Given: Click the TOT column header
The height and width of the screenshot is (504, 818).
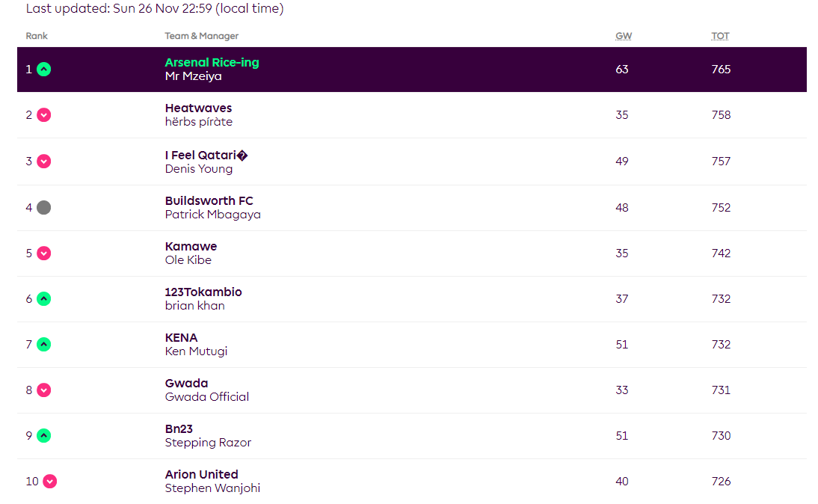Looking at the screenshot, I should click(720, 36).
